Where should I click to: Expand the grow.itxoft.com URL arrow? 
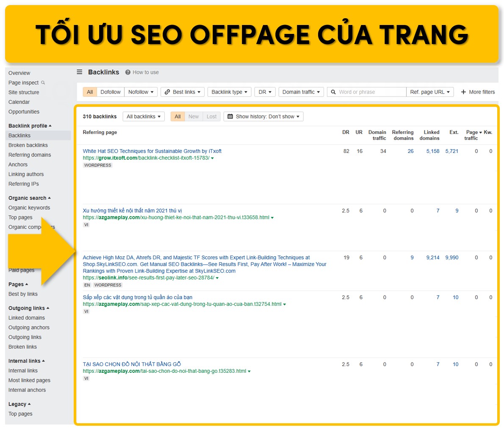pyautogui.click(x=212, y=158)
